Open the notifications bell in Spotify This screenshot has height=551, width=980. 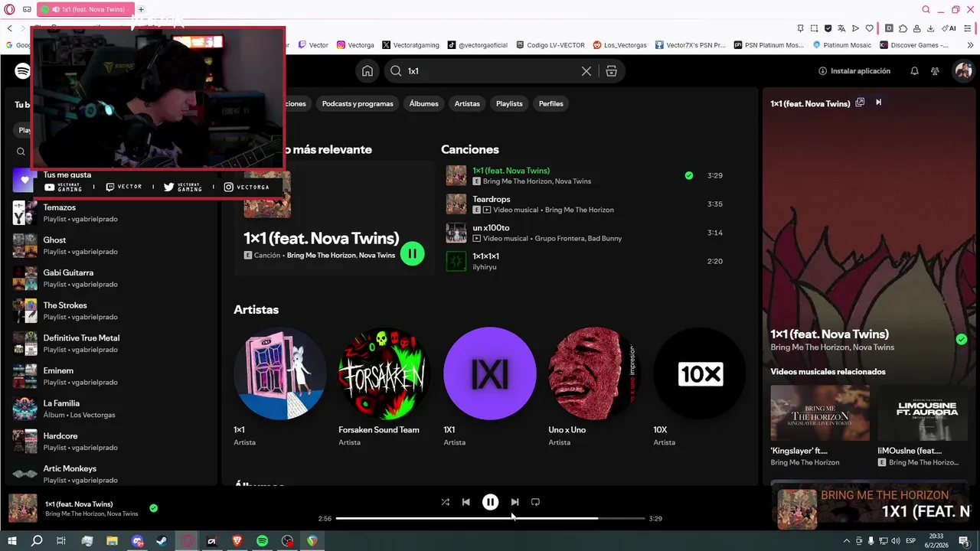(914, 71)
